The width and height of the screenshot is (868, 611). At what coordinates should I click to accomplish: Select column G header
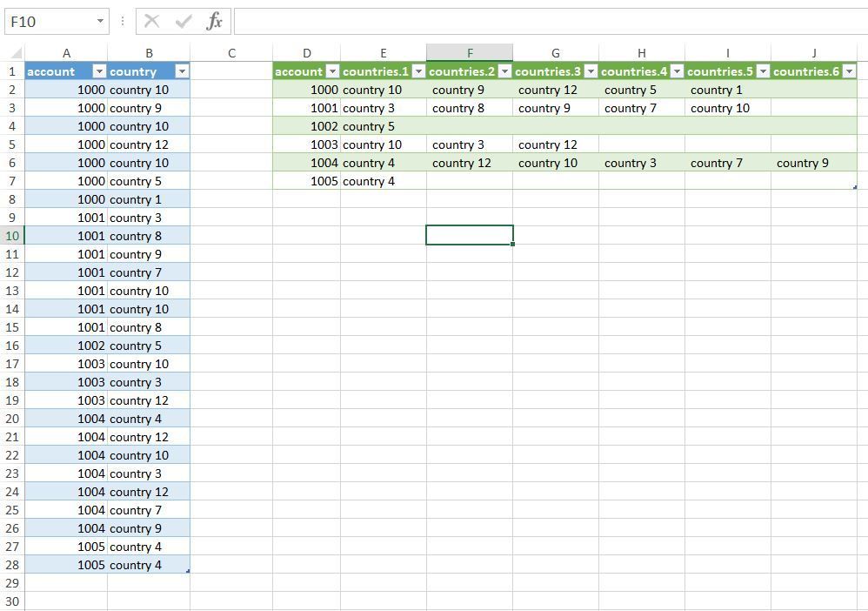click(556, 53)
